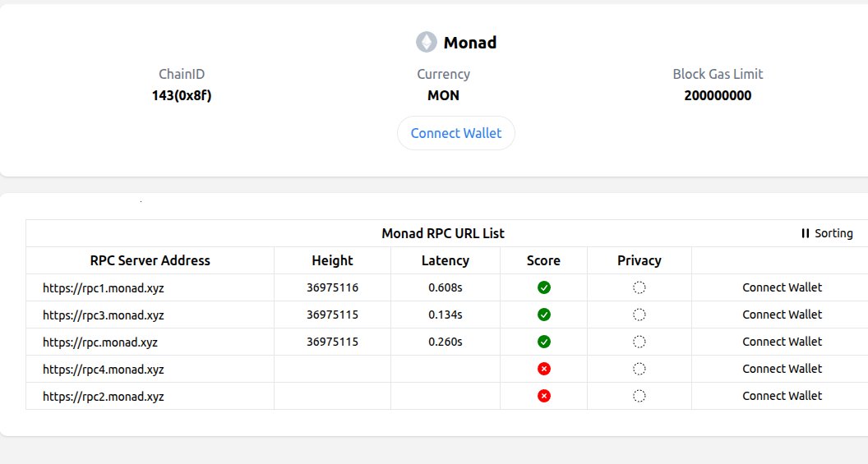Click the Privacy column header
The height and width of the screenshot is (464, 868).
(639, 260)
